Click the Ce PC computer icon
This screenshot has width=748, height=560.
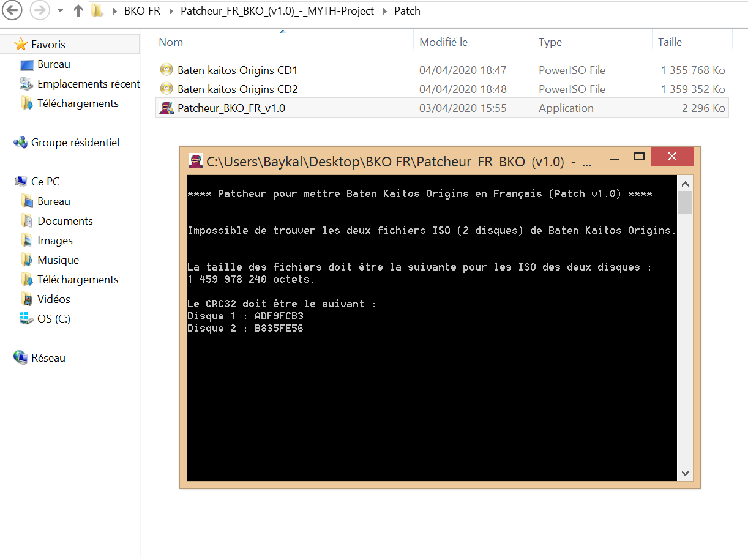(x=21, y=182)
